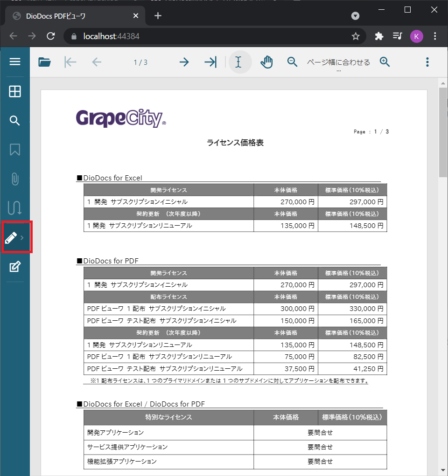Click the ■DioDocs for PDF heading
Viewport: 448px width, 476px height.
click(108, 261)
